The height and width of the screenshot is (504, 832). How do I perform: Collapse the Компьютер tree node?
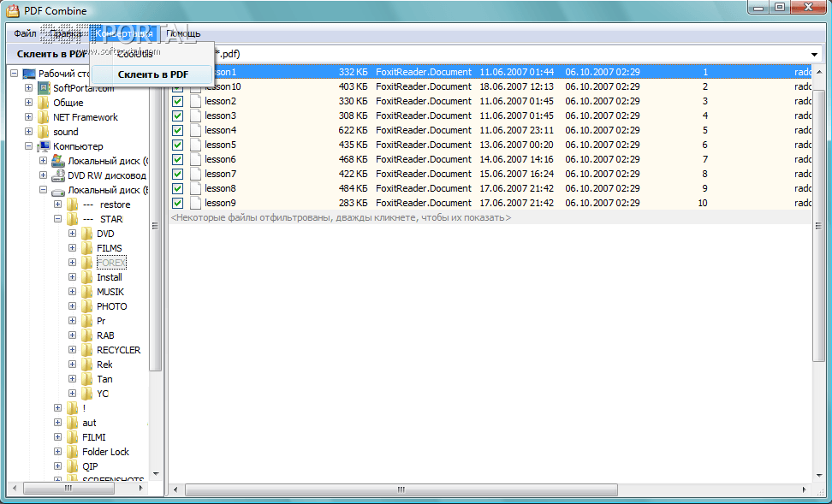click(28, 146)
